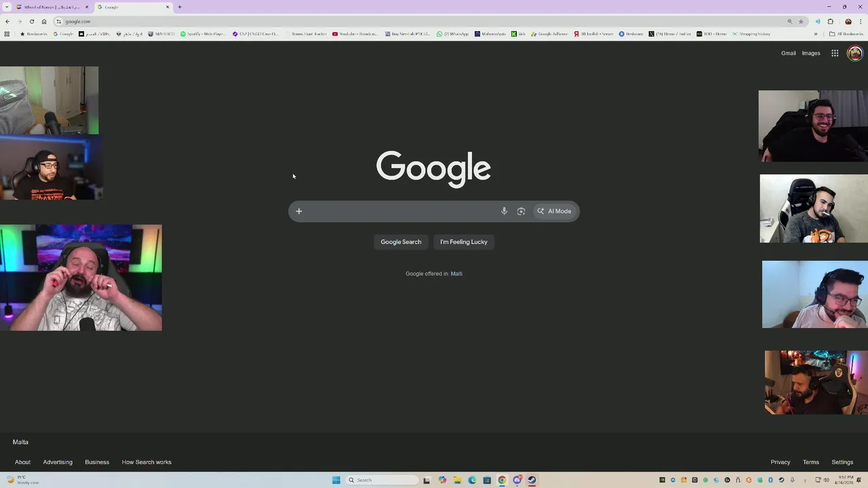The width and height of the screenshot is (868, 488).
Task: Open File Explorer from the taskbar
Action: [457, 480]
